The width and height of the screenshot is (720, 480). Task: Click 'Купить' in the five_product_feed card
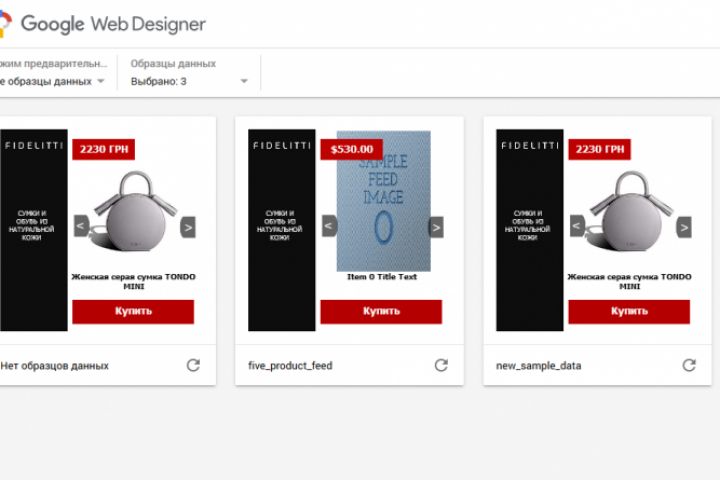click(x=381, y=311)
